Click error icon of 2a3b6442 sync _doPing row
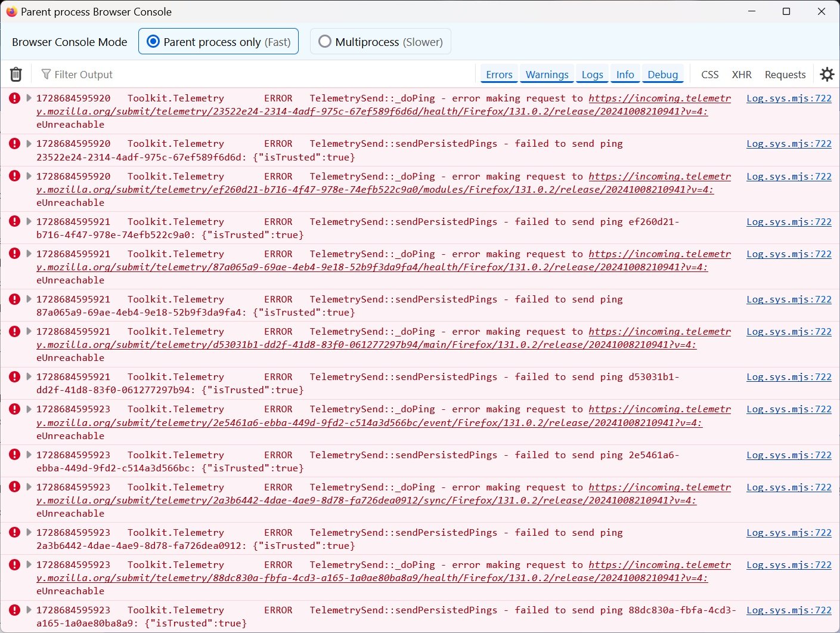The height and width of the screenshot is (633, 840). pos(14,487)
